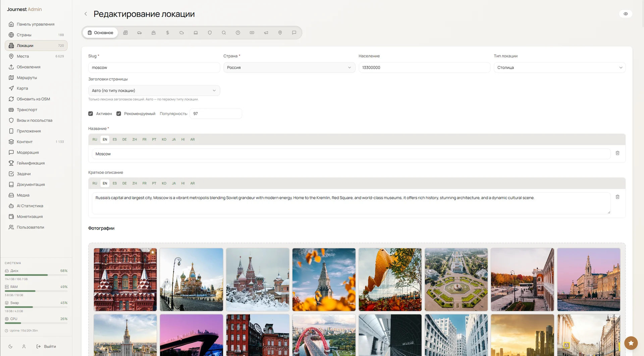Uncheck the Активен checkbox
Image resolution: width=644 pixels, height=356 pixels.
click(x=91, y=114)
